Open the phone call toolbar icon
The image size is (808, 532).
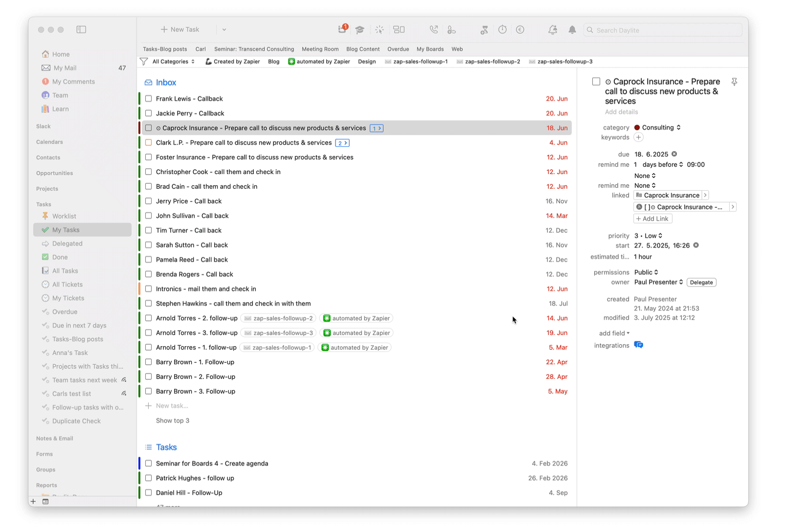click(434, 30)
